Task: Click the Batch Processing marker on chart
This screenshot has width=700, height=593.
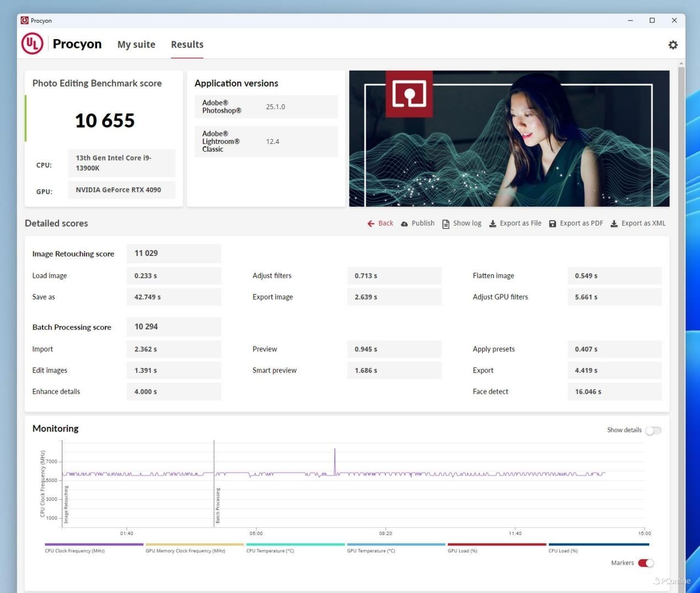Action: pyautogui.click(x=217, y=505)
